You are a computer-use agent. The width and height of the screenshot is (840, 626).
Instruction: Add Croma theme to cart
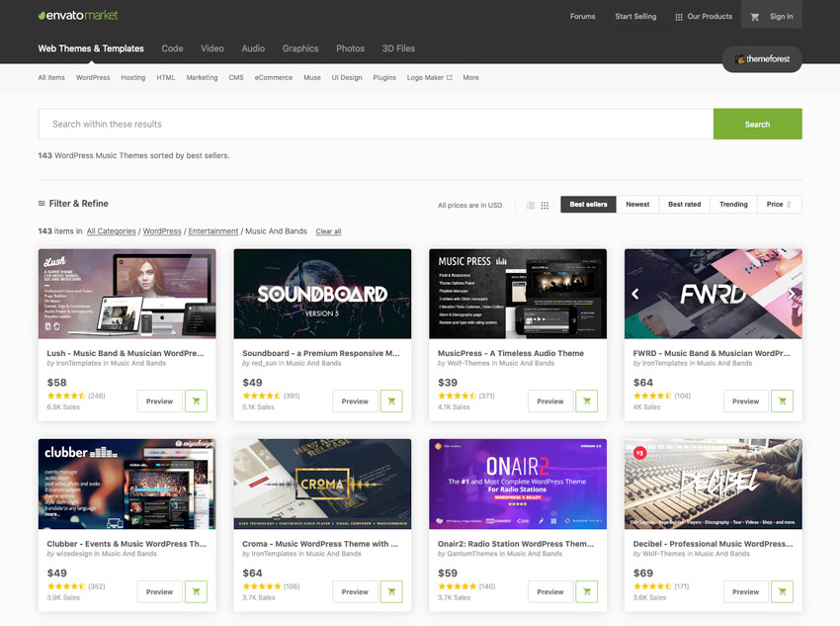click(x=391, y=591)
